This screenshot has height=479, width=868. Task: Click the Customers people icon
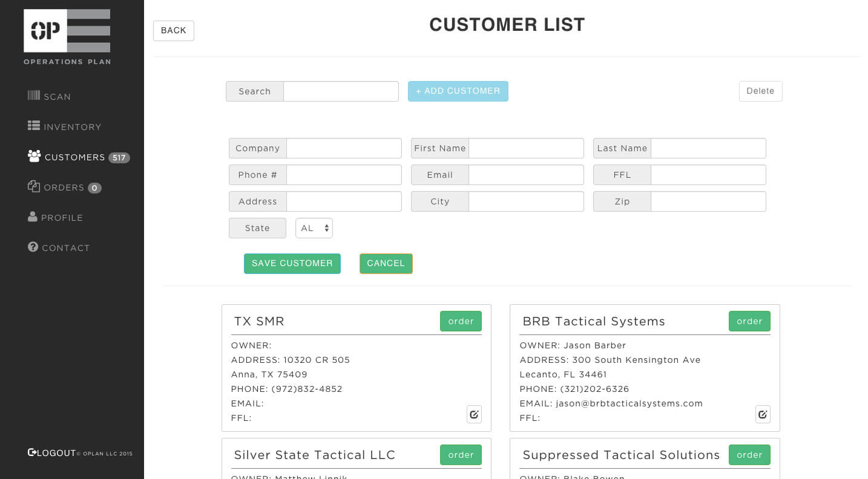pos(35,156)
